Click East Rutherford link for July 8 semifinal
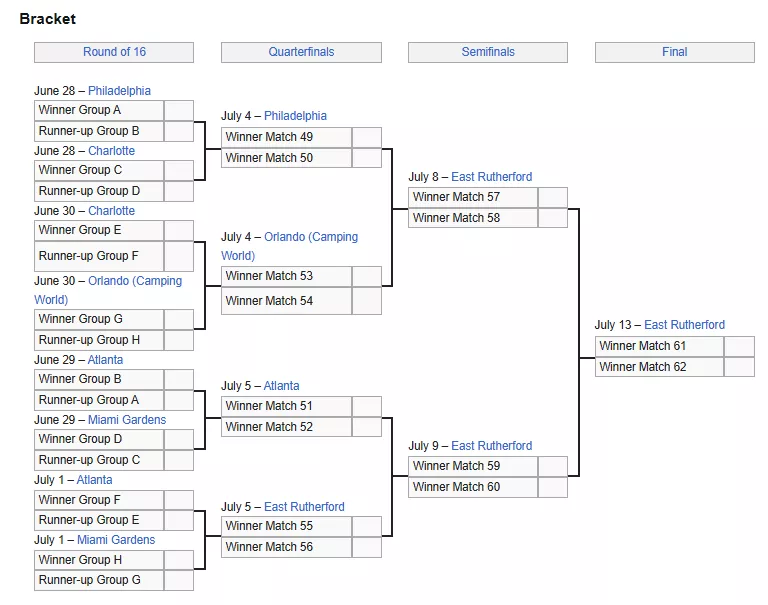The width and height of the screenshot is (768, 605). click(x=491, y=177)
